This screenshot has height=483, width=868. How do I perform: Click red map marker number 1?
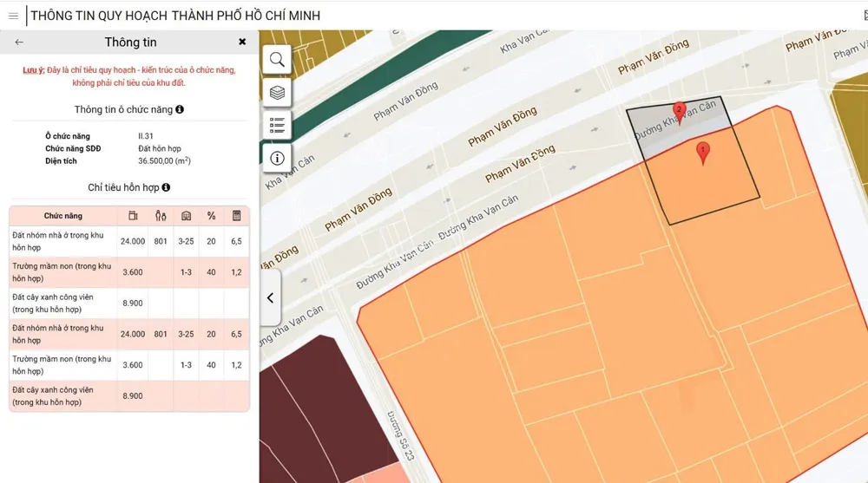pyautogui.click(x=703, y=153)
